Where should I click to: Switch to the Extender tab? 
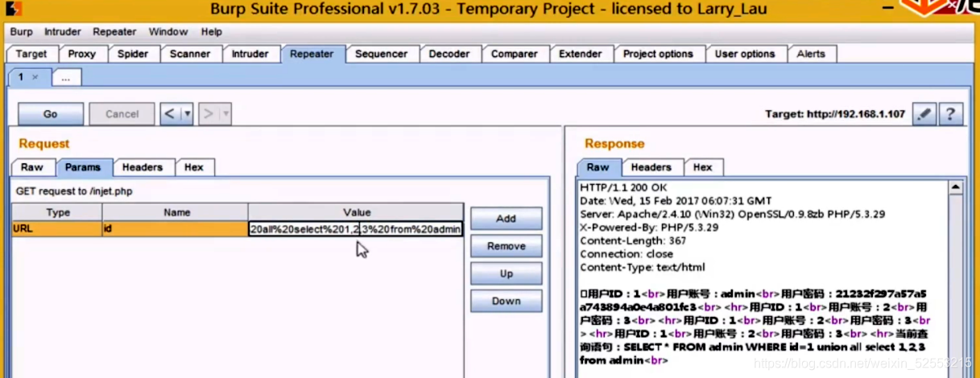pyautogui.click(x=581, y=54)
